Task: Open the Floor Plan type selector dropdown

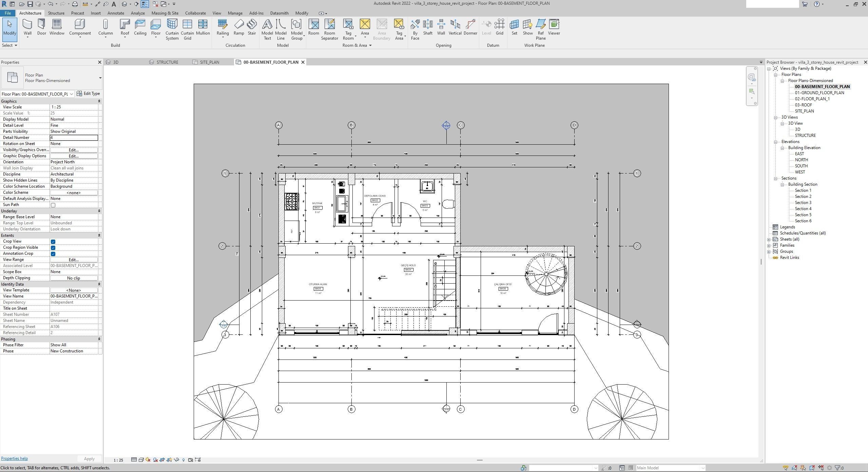Action: point(100,78)
